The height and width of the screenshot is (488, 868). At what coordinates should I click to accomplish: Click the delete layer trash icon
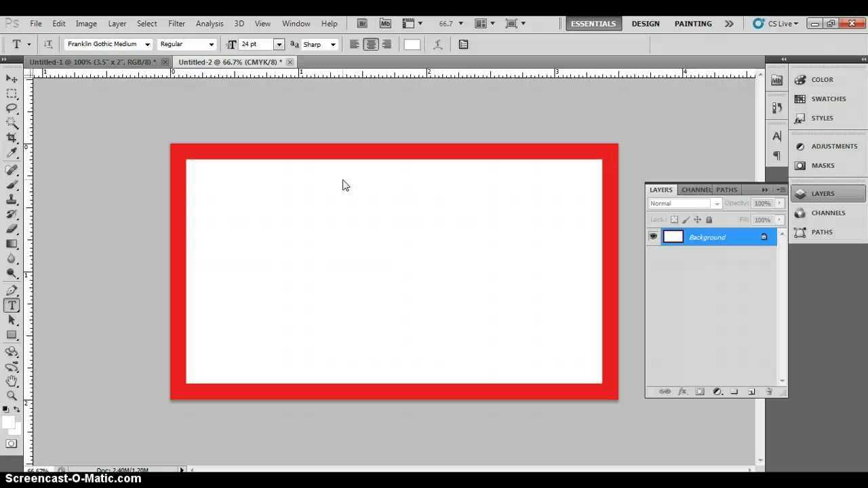(x=769, y=392)
